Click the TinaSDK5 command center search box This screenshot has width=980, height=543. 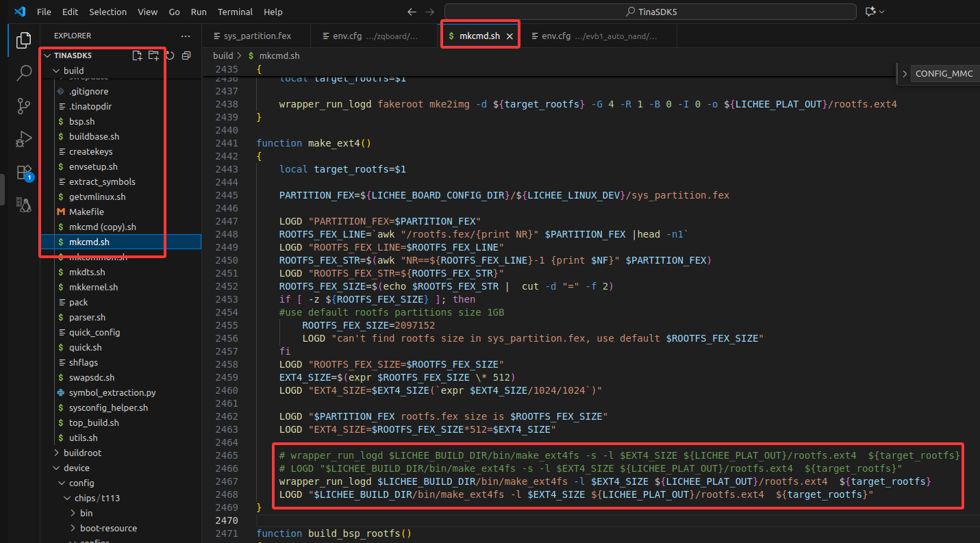tap(651, 12)
